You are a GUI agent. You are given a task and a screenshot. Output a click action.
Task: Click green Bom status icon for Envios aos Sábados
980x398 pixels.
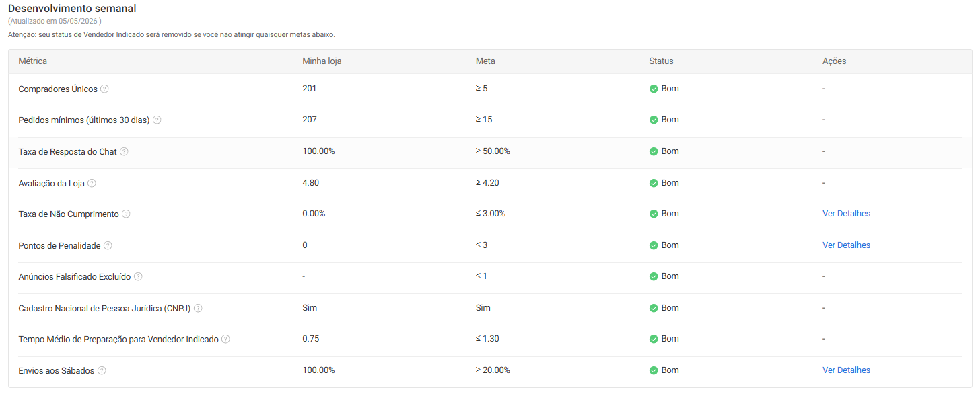coord(653,370)
